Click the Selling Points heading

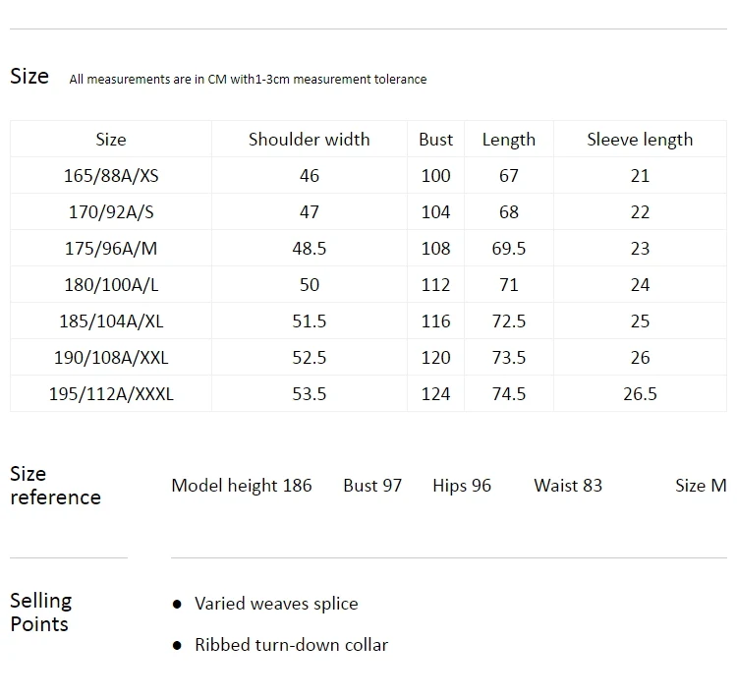click(41, 612)
